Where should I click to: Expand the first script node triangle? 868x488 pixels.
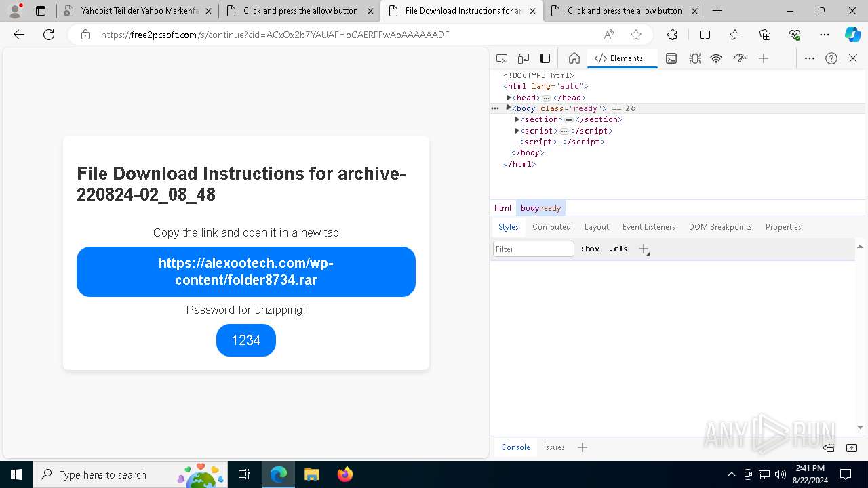(x=517, y=131)
